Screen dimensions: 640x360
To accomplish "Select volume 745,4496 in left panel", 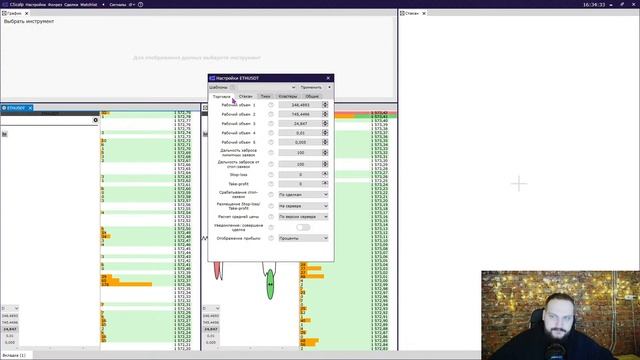I will point(10,322).
